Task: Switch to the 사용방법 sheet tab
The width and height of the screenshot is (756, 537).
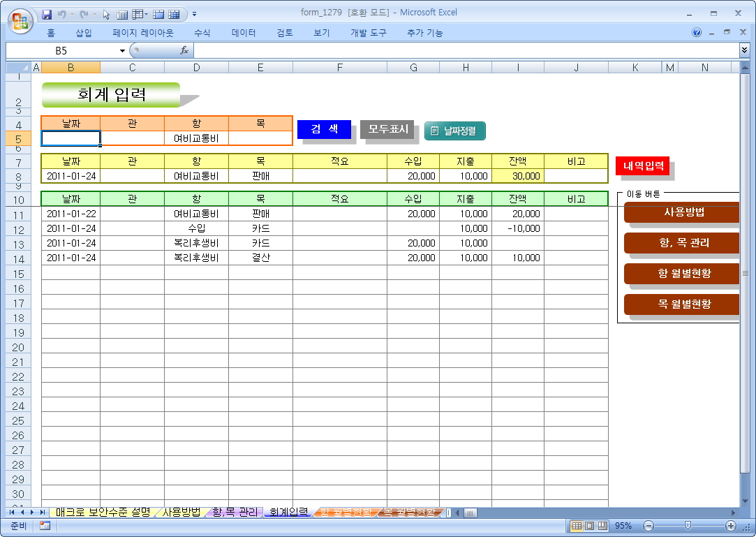Action: coord(181,512)
